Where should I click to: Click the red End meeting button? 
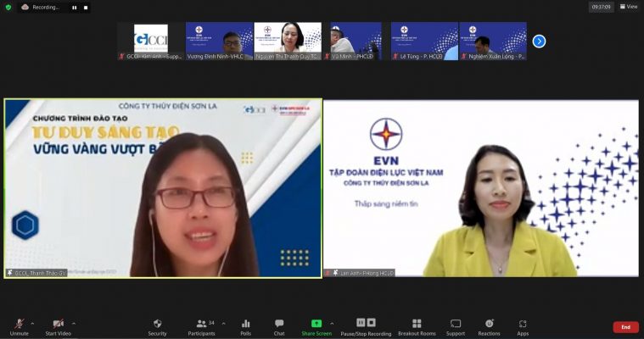[625, 327]
